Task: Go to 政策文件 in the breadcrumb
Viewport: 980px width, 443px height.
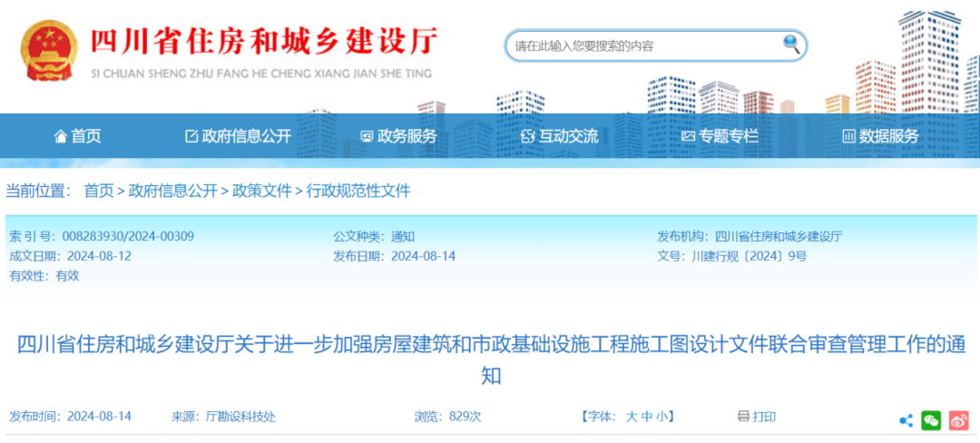Action: [262, 192]
